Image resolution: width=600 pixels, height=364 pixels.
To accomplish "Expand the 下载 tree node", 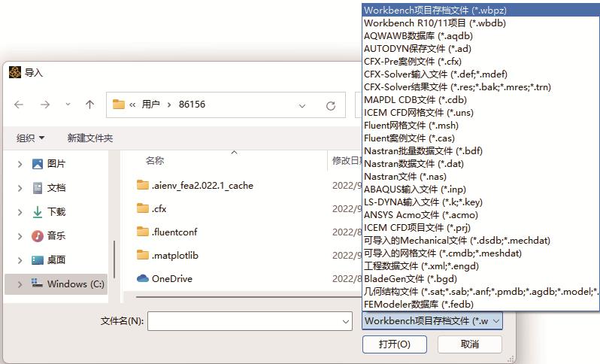I will click(x=20, y=212).
